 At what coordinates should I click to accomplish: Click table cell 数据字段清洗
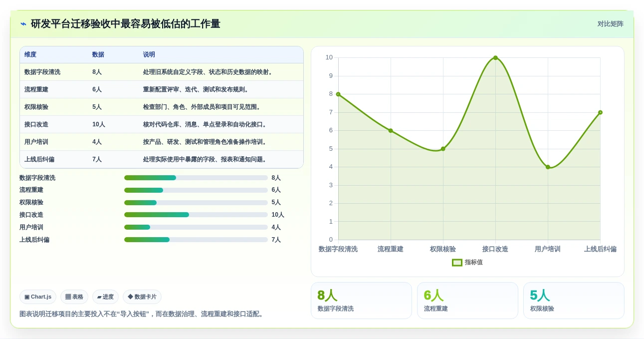coord(42,72)
